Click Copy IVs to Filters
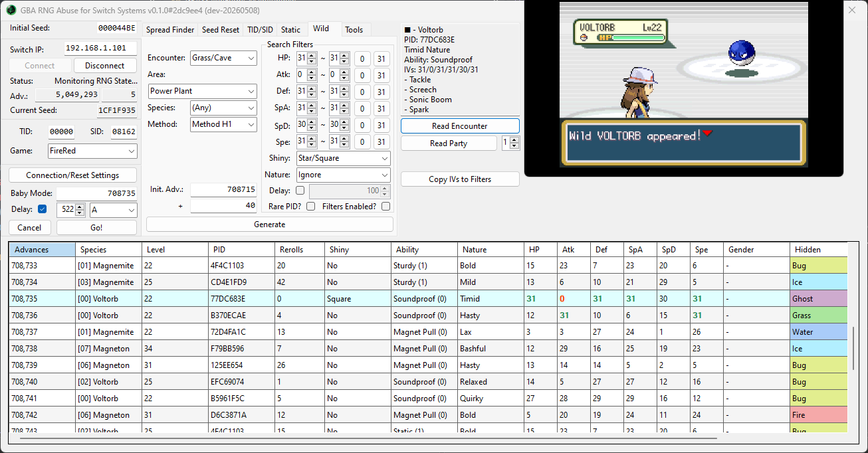 (460, 179)
